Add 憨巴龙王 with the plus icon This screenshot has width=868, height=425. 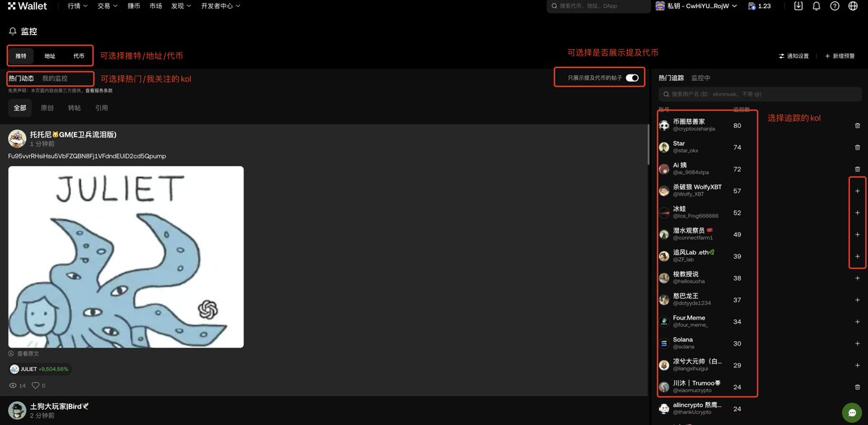click(x=857, y=299)
